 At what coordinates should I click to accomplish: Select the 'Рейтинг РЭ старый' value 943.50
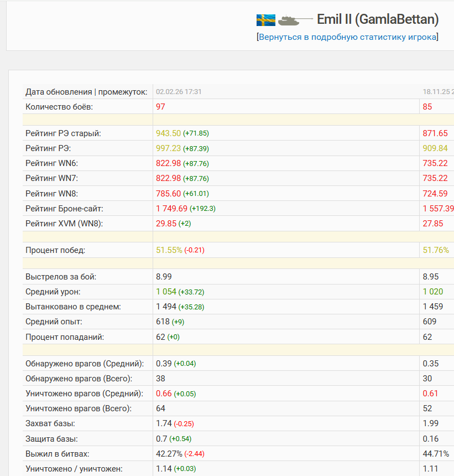168,133
